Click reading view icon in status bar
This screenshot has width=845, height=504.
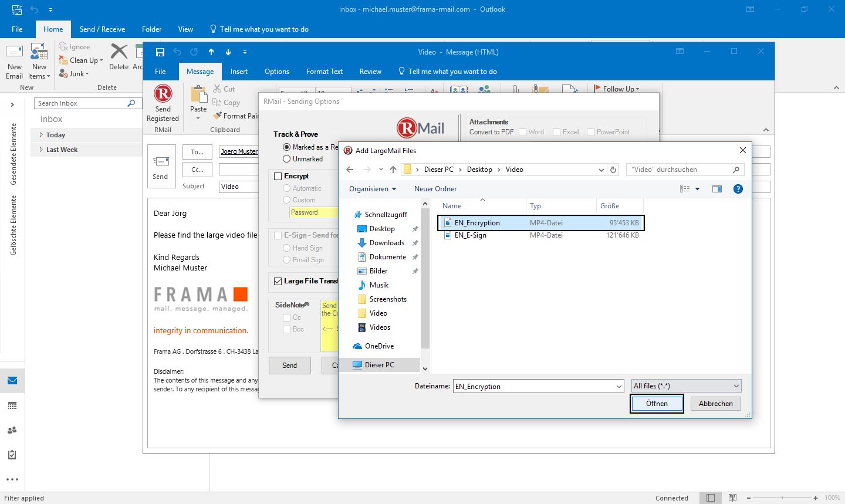(733, 498)
